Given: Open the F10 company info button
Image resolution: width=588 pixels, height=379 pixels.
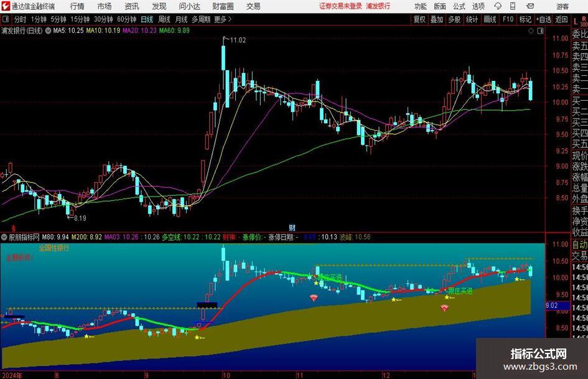Looking at the screenshot, I should pyautogui.click(x=508, y=19).
